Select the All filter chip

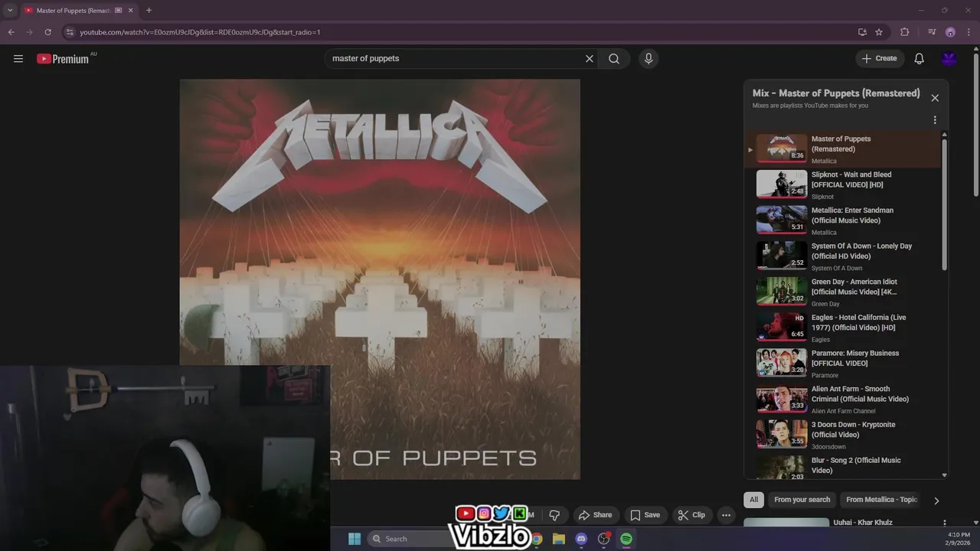pyautogui.click(x=753, y=500)
